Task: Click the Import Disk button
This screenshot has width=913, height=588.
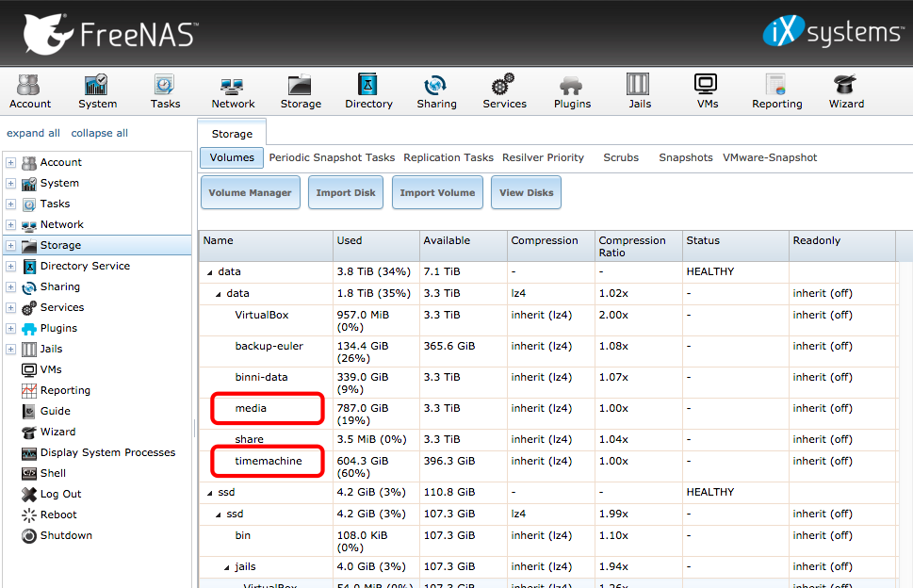Action: 346,192
